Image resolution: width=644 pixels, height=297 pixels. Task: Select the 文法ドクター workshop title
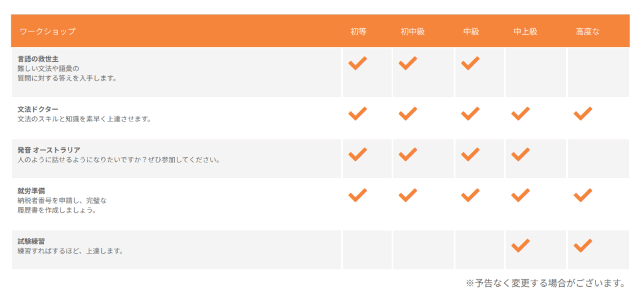click(38, 109)
